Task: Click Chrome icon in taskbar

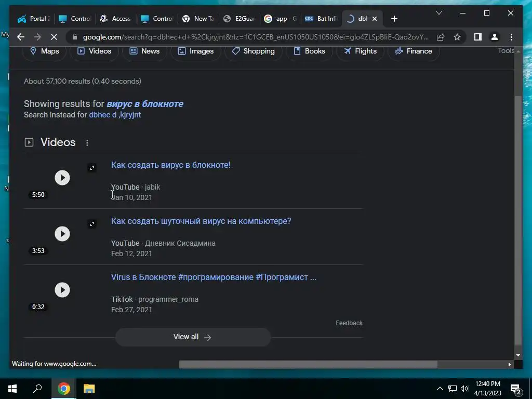Action: pos(63,389)
